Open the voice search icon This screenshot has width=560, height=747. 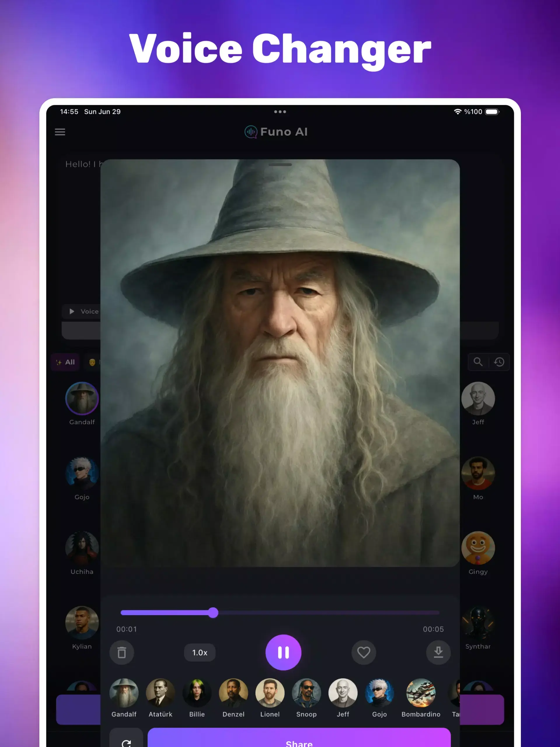478,362
